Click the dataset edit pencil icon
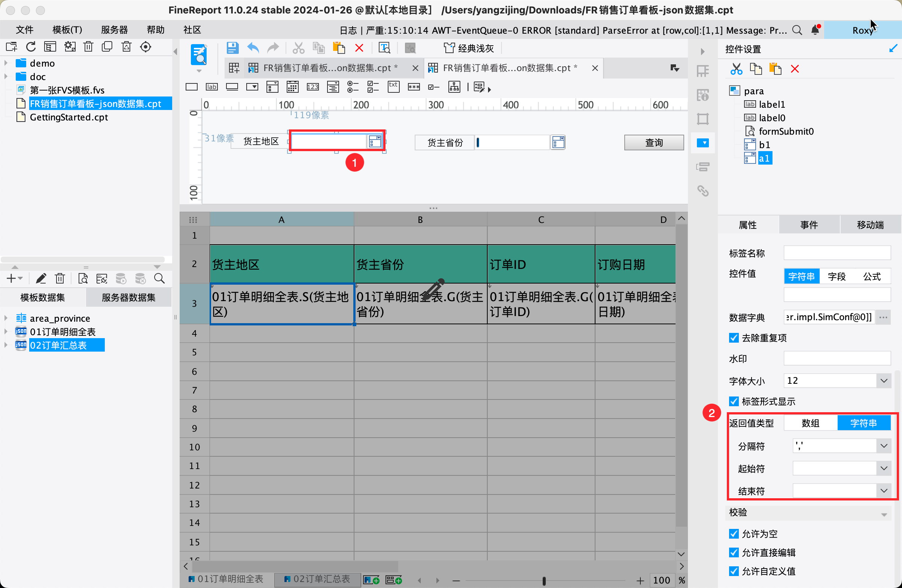The image size is (902, 588). [40, 279]
